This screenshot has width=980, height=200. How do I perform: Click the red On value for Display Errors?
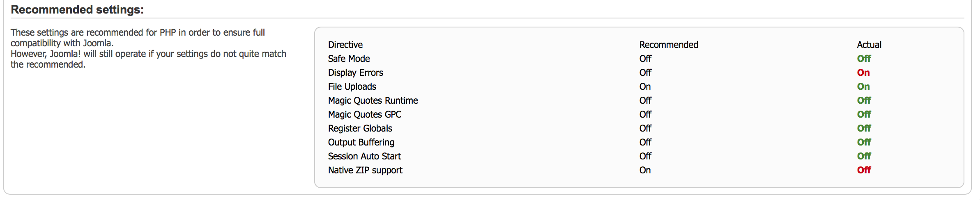pos(863,73)
